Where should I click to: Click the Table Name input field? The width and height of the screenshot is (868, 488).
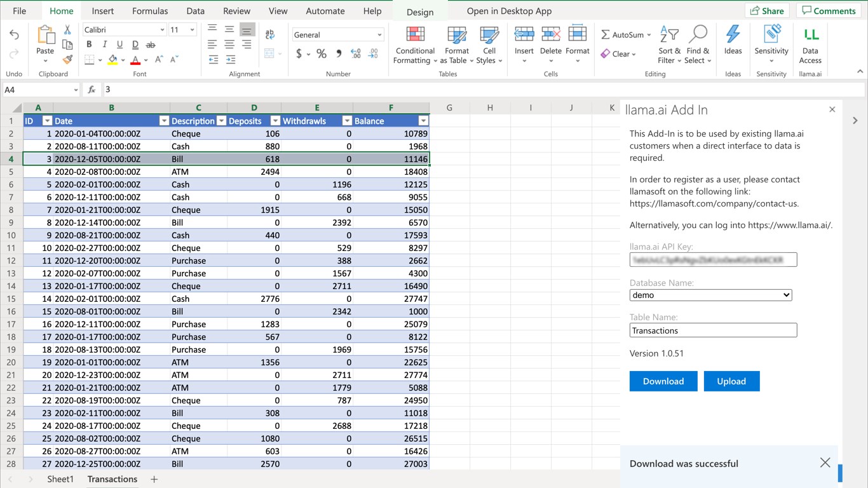pos(713,330)
